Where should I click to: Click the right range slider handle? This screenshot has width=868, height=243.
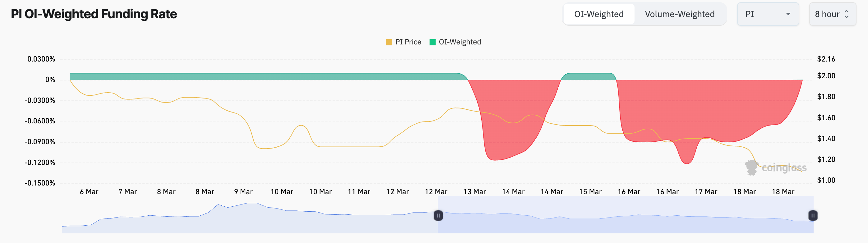pos(813,215)
